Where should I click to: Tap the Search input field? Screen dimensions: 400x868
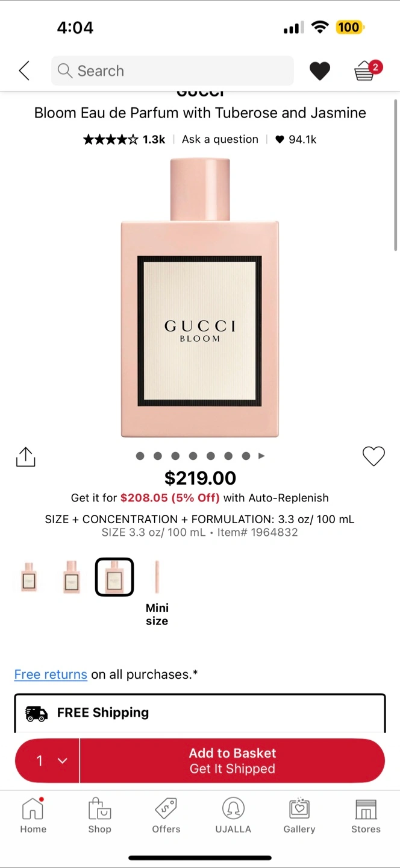pos(172,71)
